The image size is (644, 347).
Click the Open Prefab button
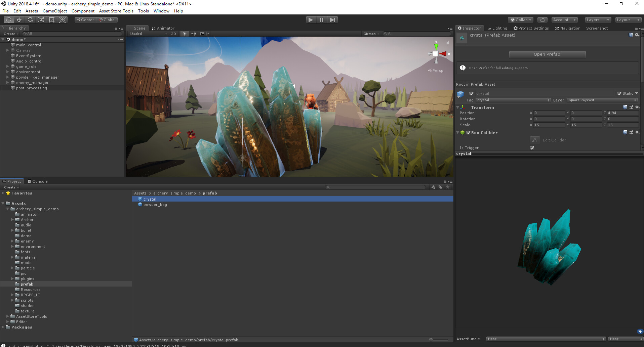point(547,54)
